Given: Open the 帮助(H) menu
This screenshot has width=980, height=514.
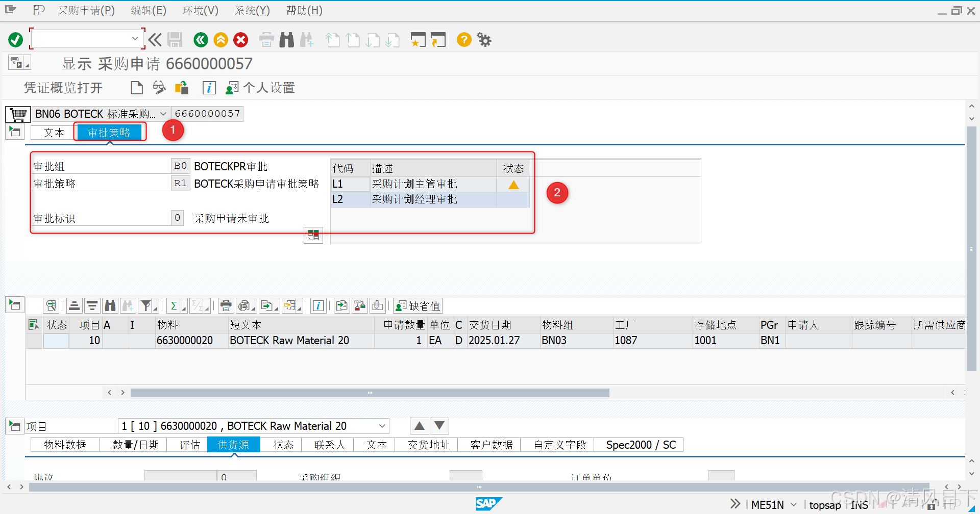Looking at the screenshot, I should pos(304,10).
